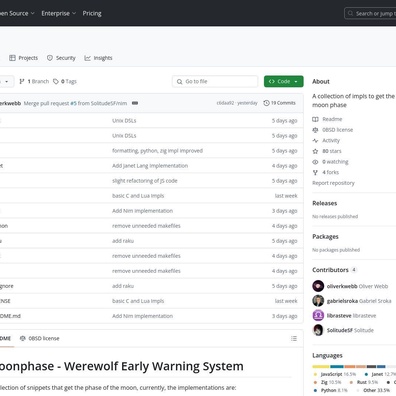Open the Open Source dropdown menu
The image size is (396, 396).
click(x=17, y=13)
